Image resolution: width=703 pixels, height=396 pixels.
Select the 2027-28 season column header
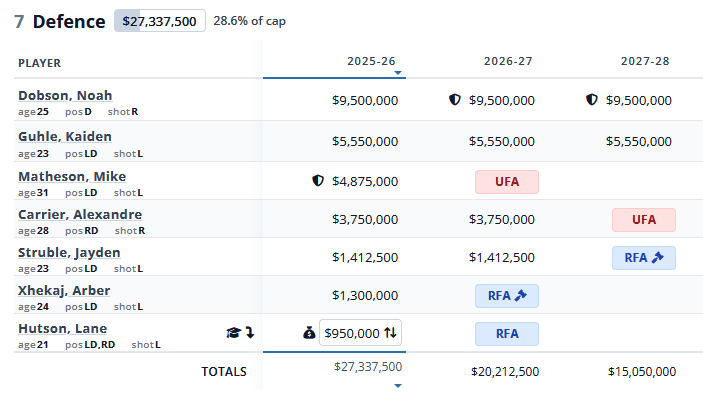tap(645, 61)
